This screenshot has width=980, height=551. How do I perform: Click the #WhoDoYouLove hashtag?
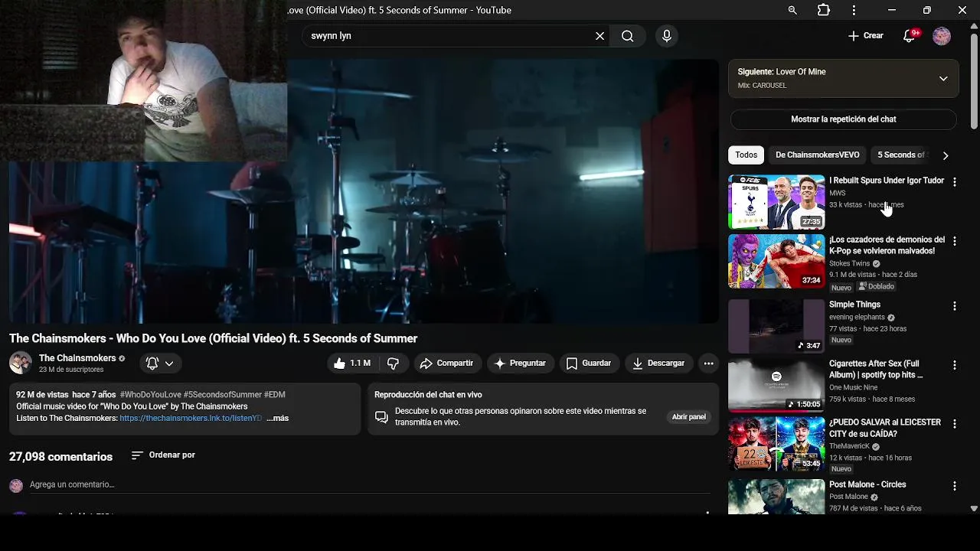(150, 395)
